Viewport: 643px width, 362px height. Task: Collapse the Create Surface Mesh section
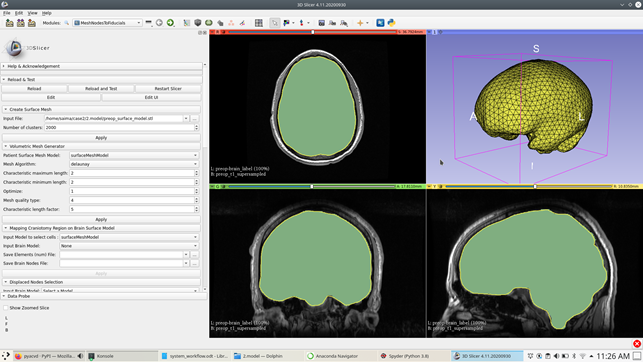[102, 109]
